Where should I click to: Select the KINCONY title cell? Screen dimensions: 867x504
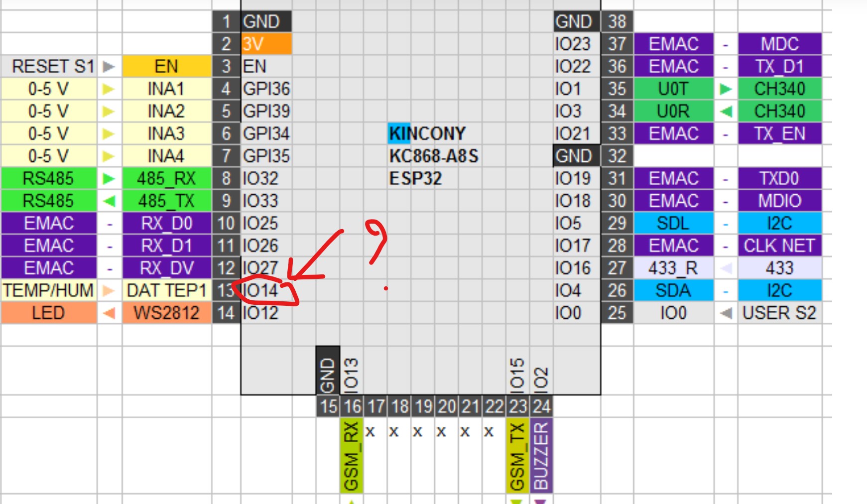[427, 133]
